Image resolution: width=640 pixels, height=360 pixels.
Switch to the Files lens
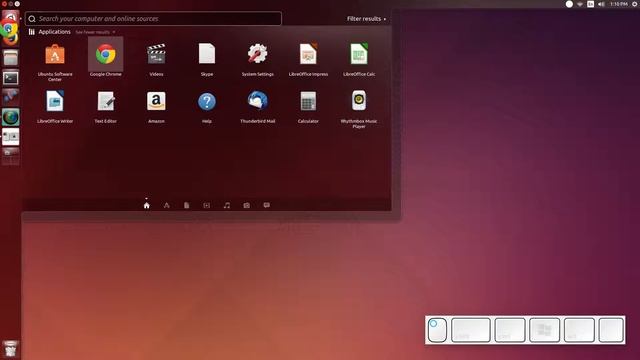[187, 205]
